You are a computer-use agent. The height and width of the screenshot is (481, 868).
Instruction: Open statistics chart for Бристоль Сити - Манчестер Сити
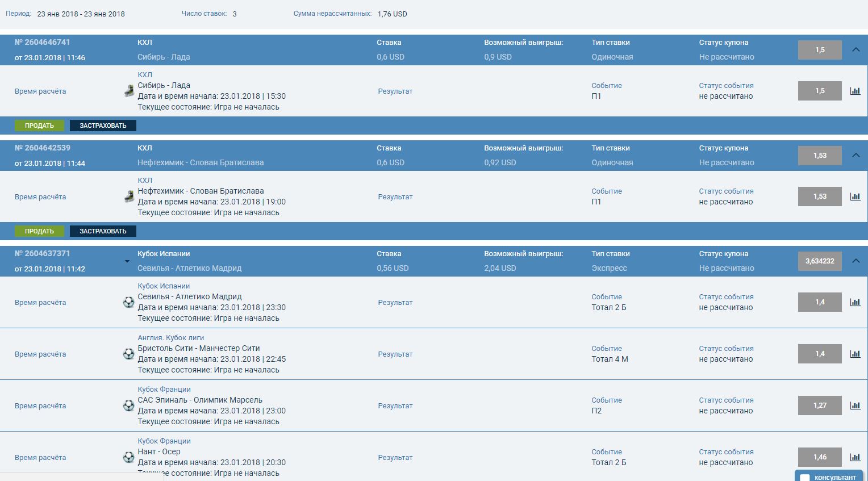pyautogui.click(x=855, y=354)
